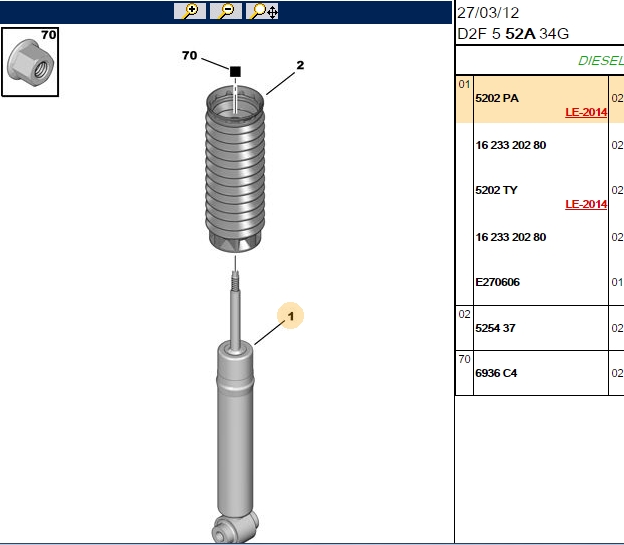Click highlighted callout number 1 on the diagram
This screenshot has height=545, width=624.
pyautogui.click(x=291, y=316)
